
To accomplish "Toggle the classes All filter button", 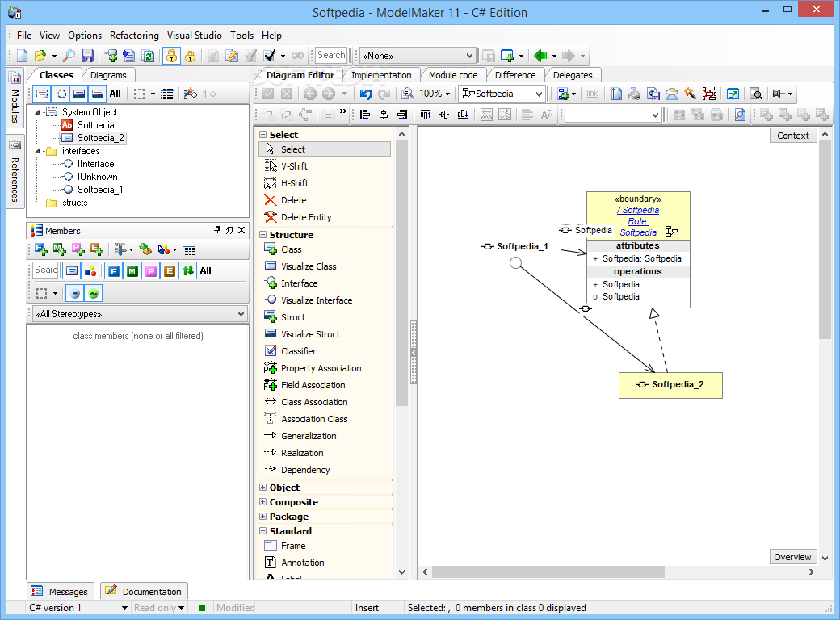I will tap(115, 94).
